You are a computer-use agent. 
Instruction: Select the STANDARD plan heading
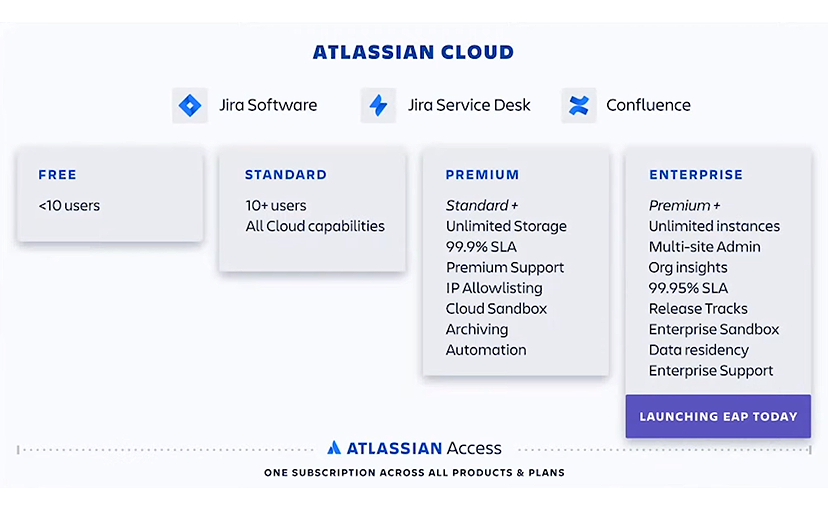286,175
